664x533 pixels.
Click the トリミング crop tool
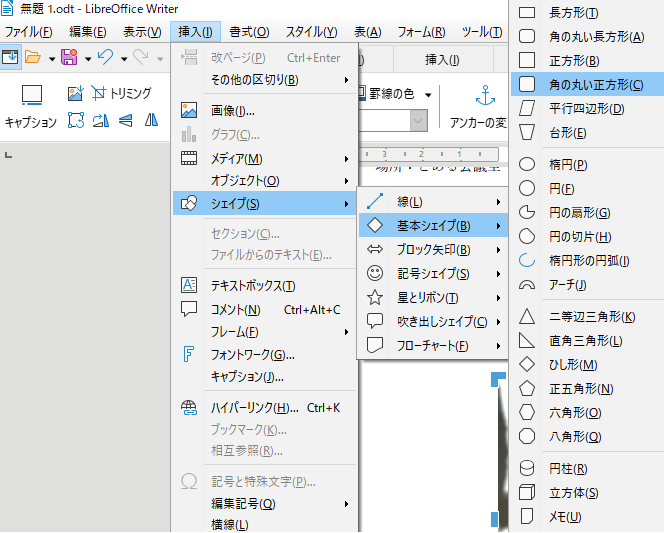coord(121,93)
